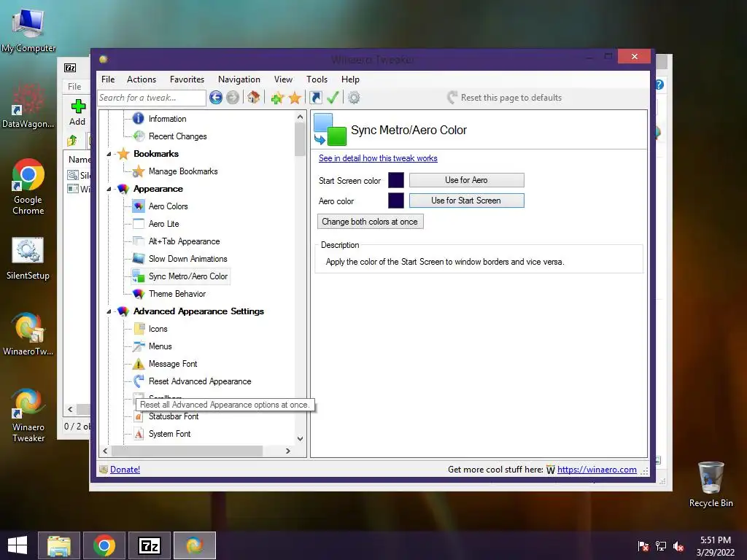Open the Actions menu
Screen dimensions: 747x560
point(141,79)
